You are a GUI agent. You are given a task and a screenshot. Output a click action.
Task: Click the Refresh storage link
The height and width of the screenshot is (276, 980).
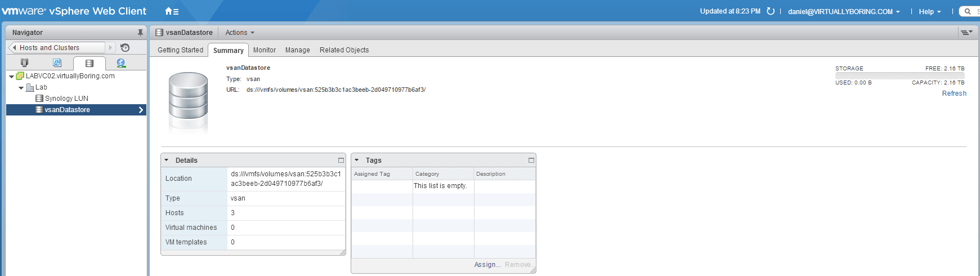tap(954, 94)
